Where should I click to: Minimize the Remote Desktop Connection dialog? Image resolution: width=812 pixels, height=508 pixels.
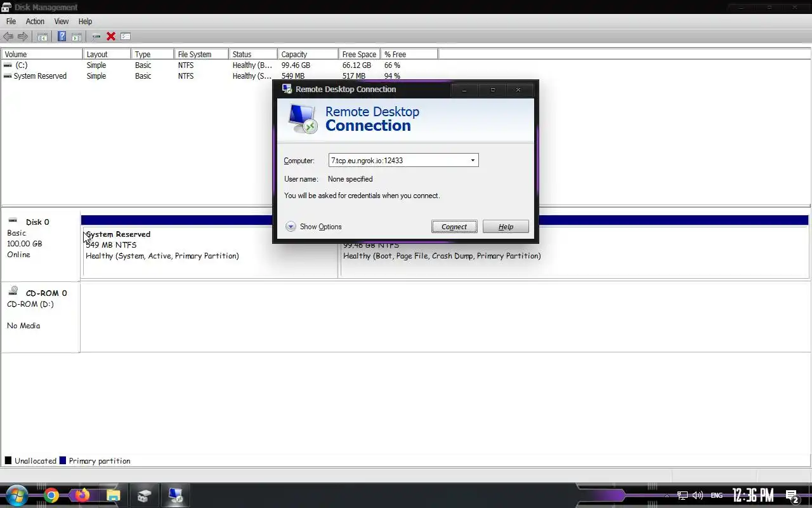pos(464,90)
